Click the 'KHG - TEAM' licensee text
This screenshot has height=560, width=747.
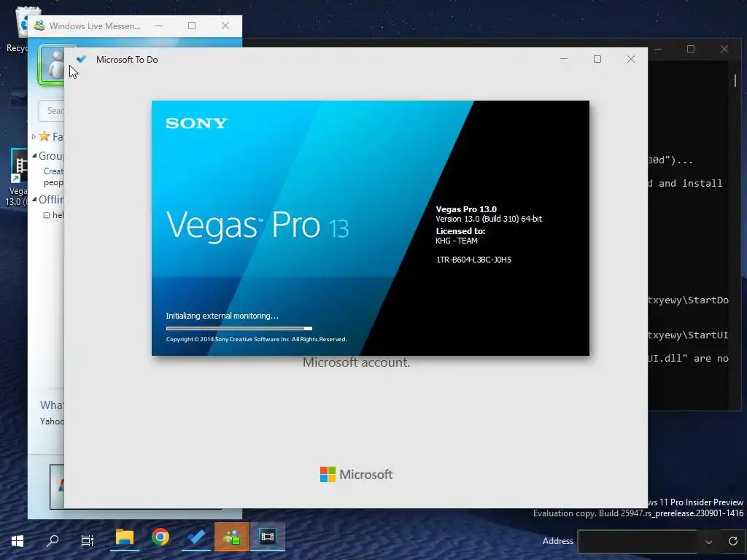457,241
